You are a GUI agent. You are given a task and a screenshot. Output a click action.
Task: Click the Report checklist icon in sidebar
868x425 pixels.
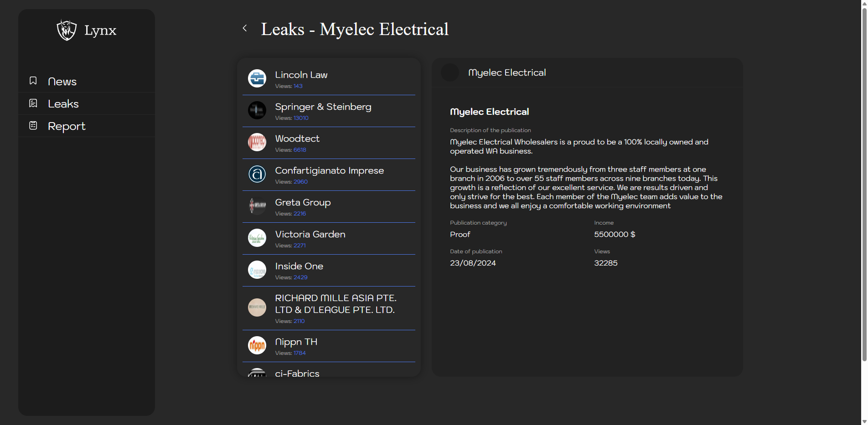(x=33, y=126)
